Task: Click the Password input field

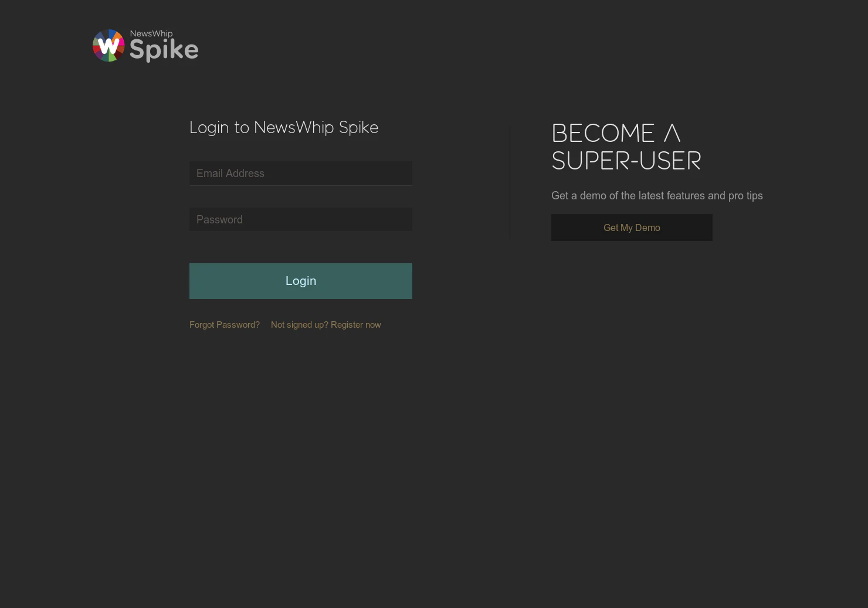Action: click(x=300, y=219)
